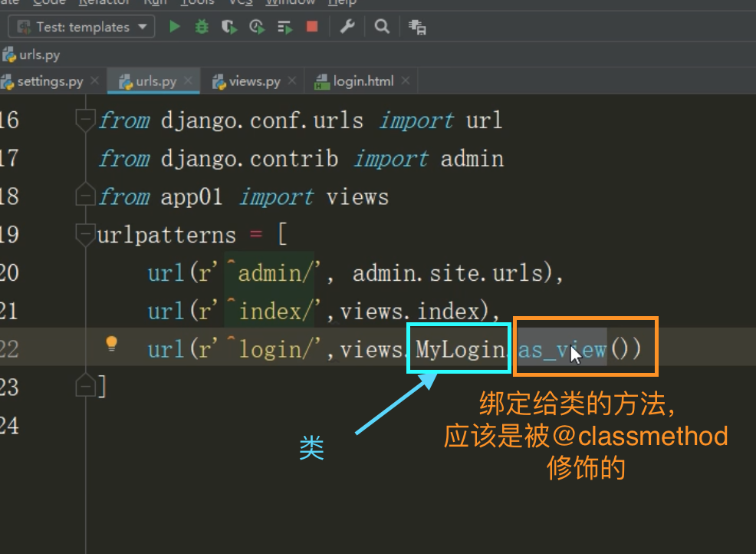The width and height of the screenshot is (756, 554).
Task: Run with coverage icon
Action: (228, 27)
